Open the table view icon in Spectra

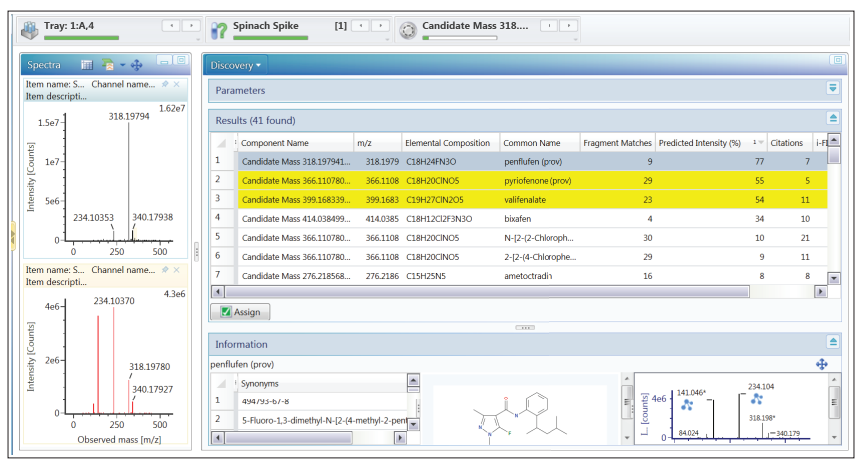point(86,65)
